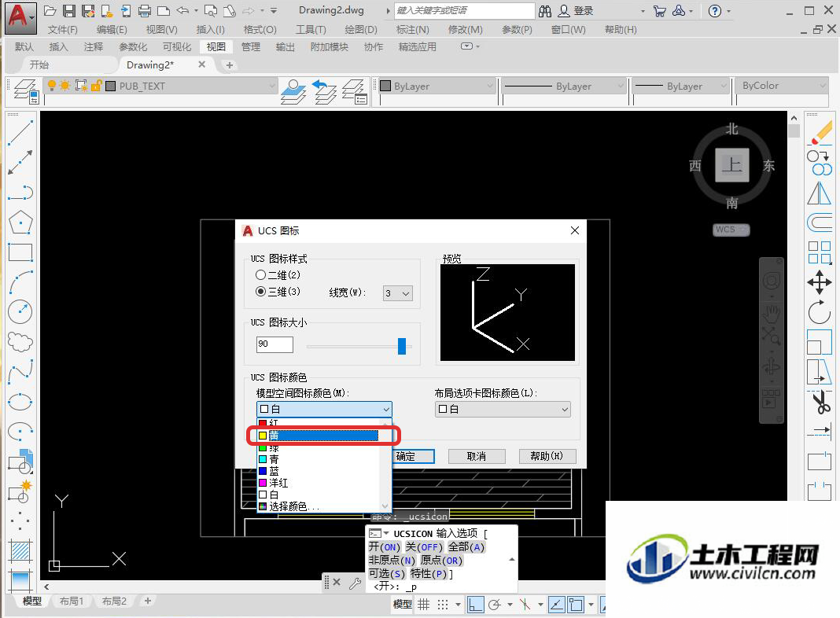Click the UCS icon size input field
Screen dimensions: 840x618
click(x=274, y=344)
